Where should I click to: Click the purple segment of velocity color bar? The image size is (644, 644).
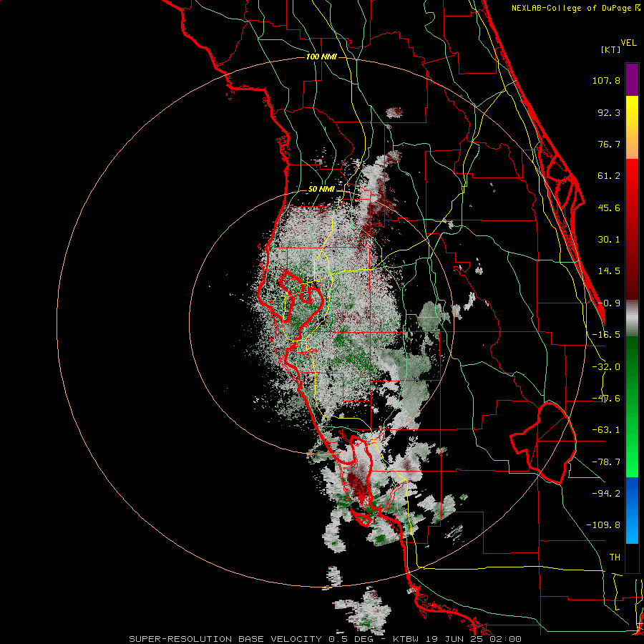pos(632,79)
